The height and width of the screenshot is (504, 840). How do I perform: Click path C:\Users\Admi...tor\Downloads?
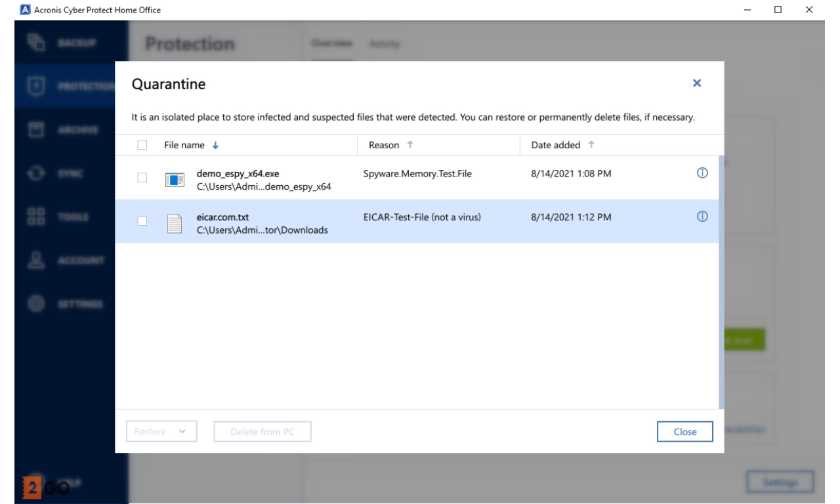pyautogui.click(x=262, y=230)
